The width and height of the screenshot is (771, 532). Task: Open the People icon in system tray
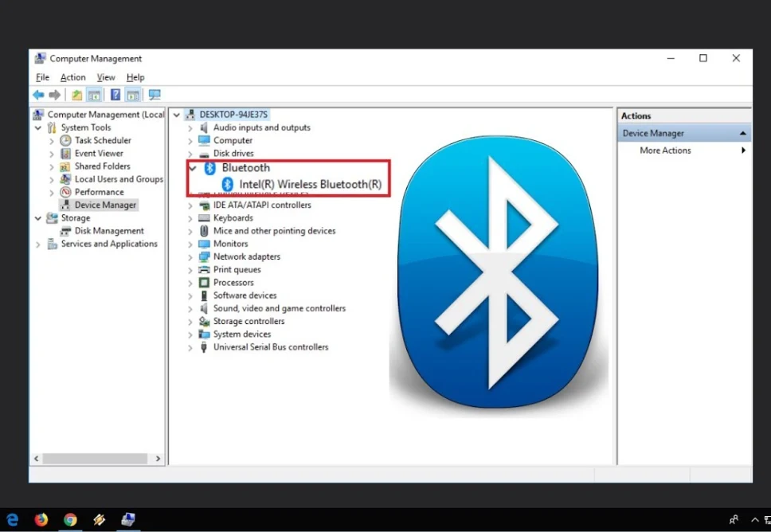pos(734,520)
